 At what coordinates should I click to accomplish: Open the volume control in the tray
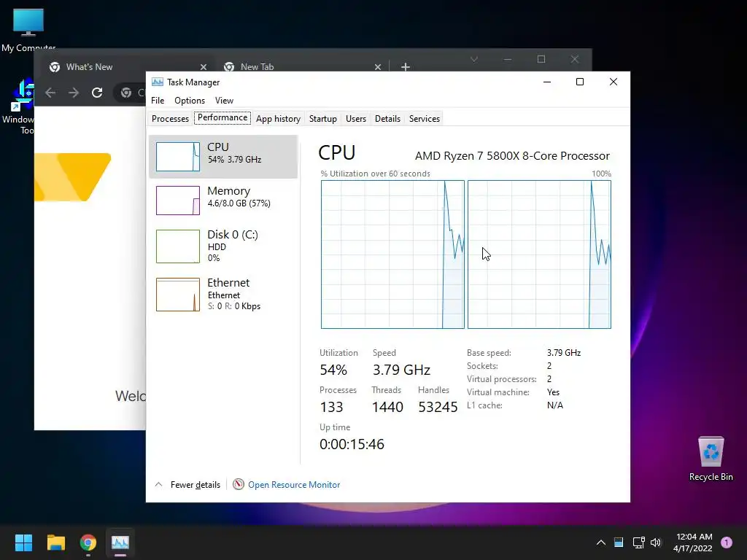pos(656,542)
